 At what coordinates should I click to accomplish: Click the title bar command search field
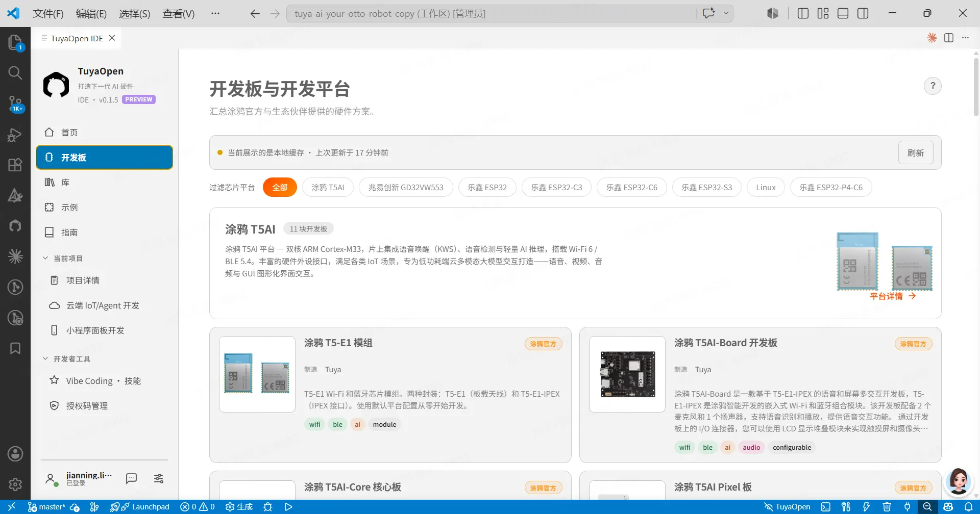coord(493,13)
